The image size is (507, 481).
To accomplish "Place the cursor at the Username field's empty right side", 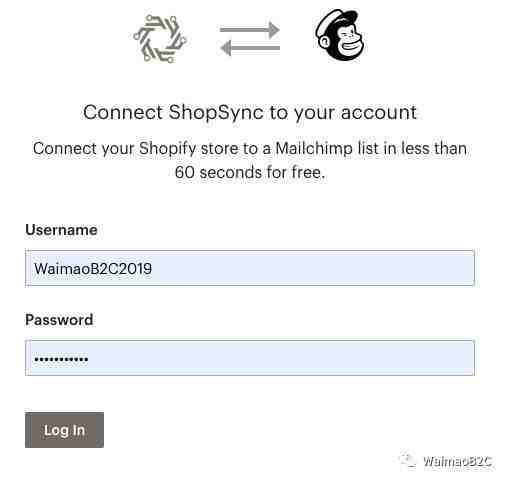I will 313,268.
